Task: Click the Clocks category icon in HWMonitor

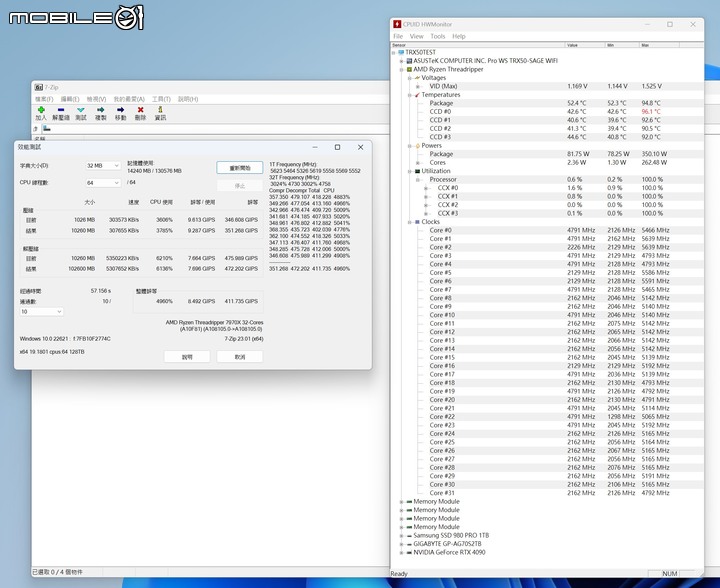Action: pyautogui.click(x=417, y=222)
